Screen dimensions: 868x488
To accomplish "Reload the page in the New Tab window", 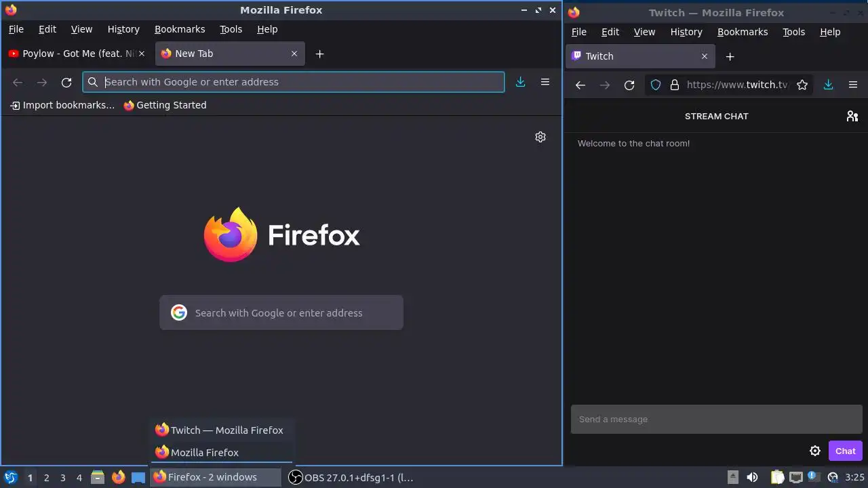I will click(66, 82).
